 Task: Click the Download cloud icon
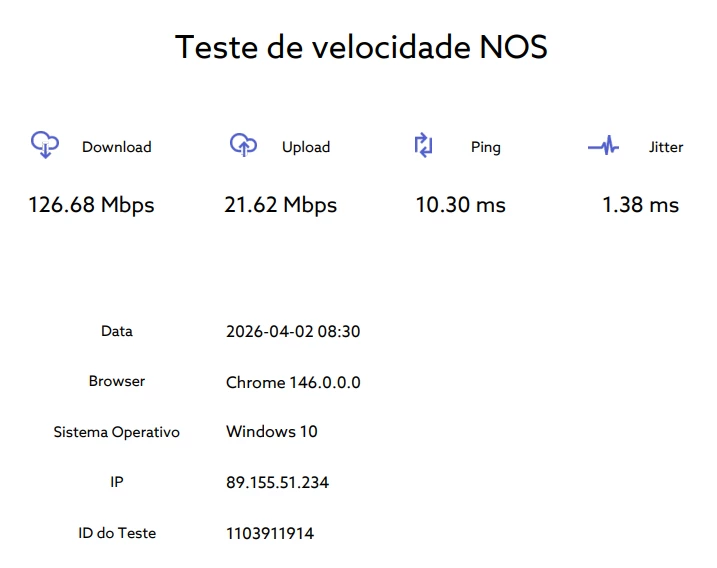pos(45,145)
